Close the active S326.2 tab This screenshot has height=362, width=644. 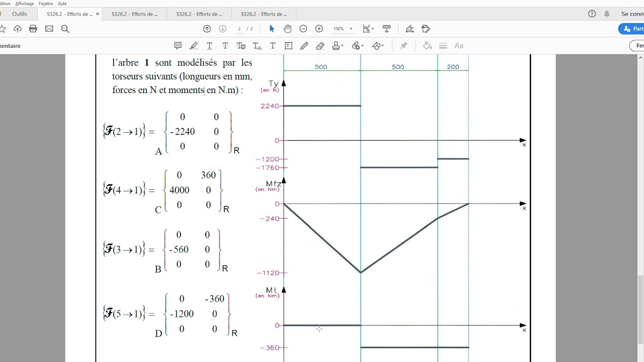[x=98, y=14]
